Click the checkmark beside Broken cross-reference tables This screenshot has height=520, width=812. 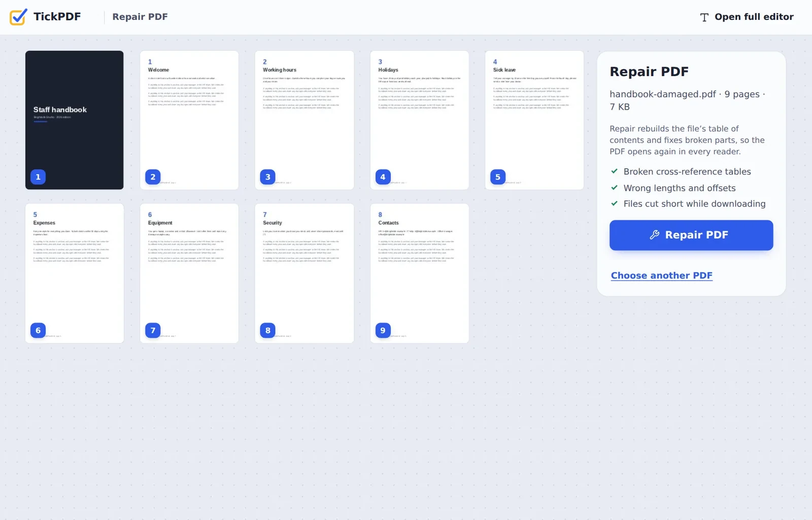coord(614,171)
